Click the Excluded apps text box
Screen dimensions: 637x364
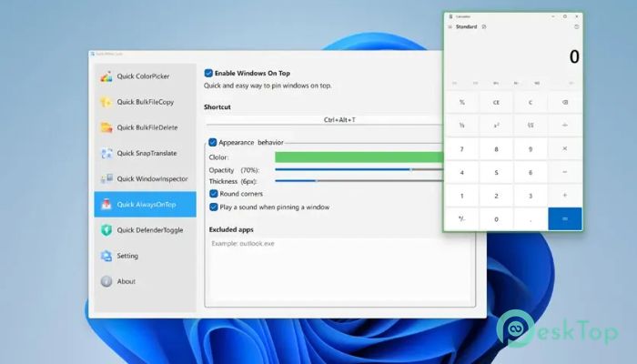340,270
